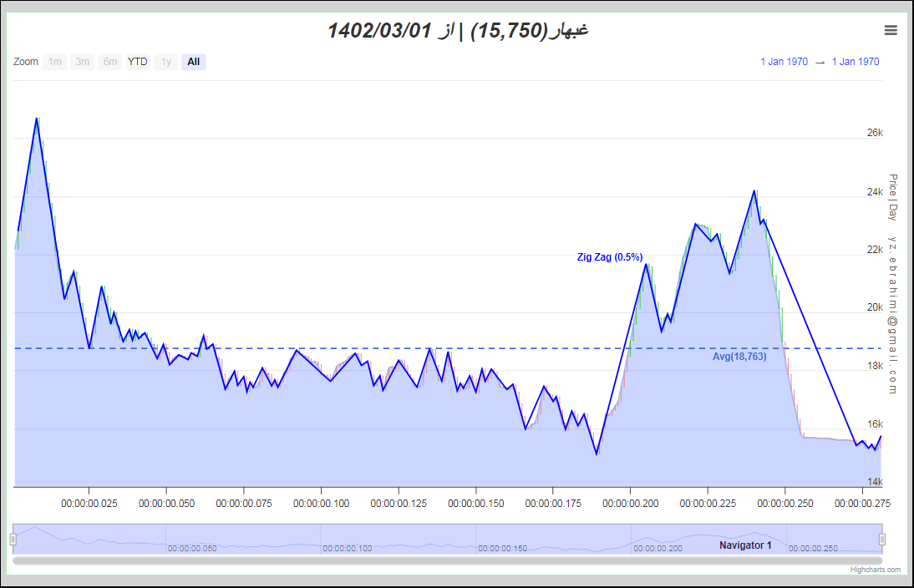This screenshot has width=914, height=588.
Task: Click the 00:00:00.275 x-axis label
Action: [862, 504]
